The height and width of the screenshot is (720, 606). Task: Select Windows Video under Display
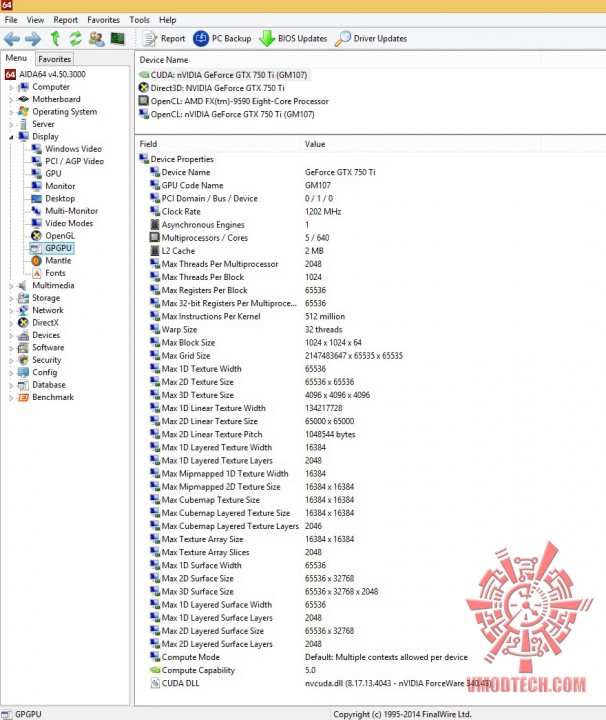coord(66,149)
